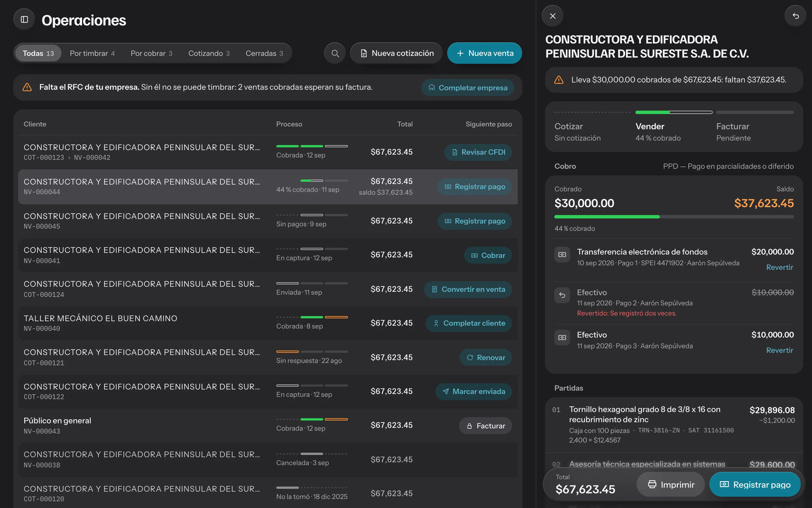Mark COT-000122 as sent
812x508 pixels.
[x=473, y=391]
